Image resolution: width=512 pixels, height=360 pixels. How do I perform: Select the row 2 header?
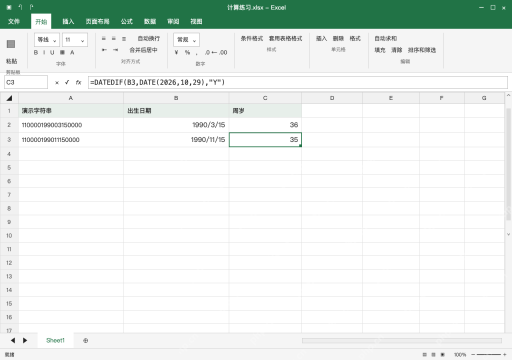click(x=9, y=125)
